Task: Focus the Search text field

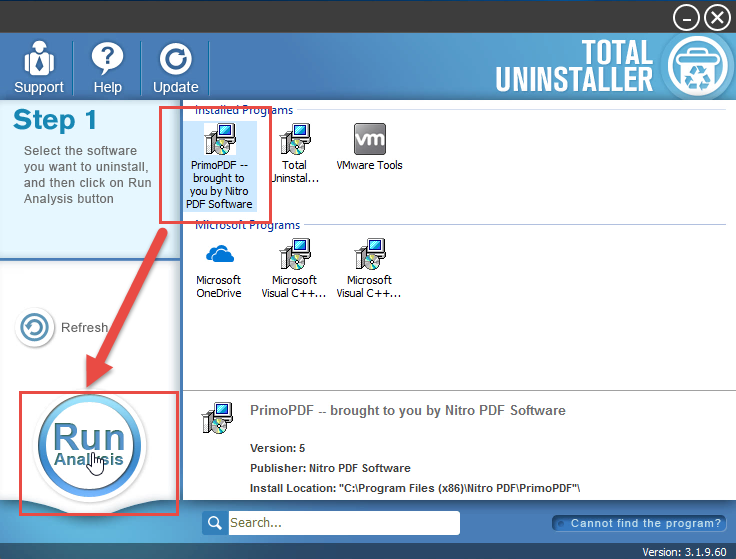Action: [x=342, y=523]
